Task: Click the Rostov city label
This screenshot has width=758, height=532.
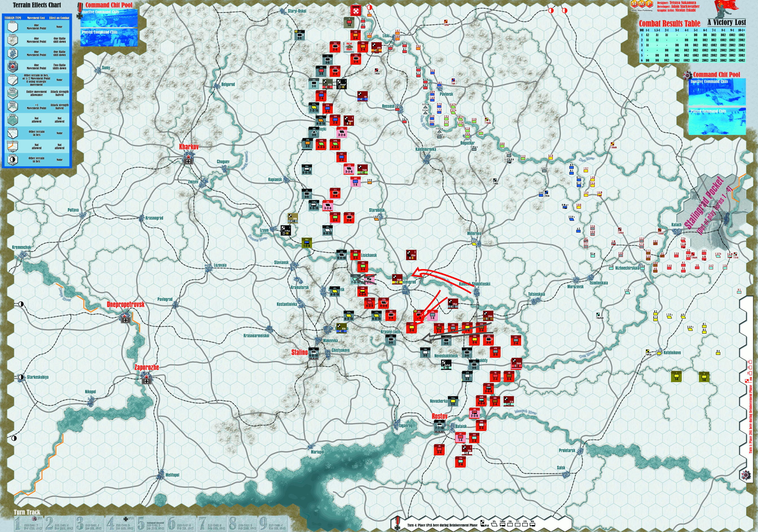Action: pos(439,416)
